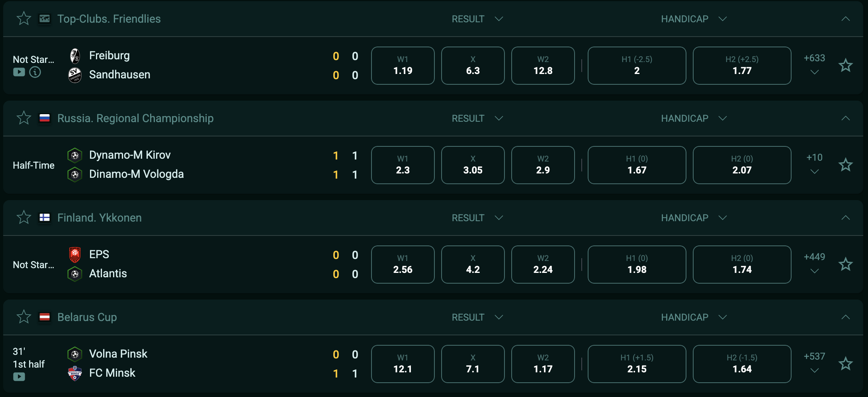Star the Belarus Cup league
The image size is (868, 397).
coord(24,317)
